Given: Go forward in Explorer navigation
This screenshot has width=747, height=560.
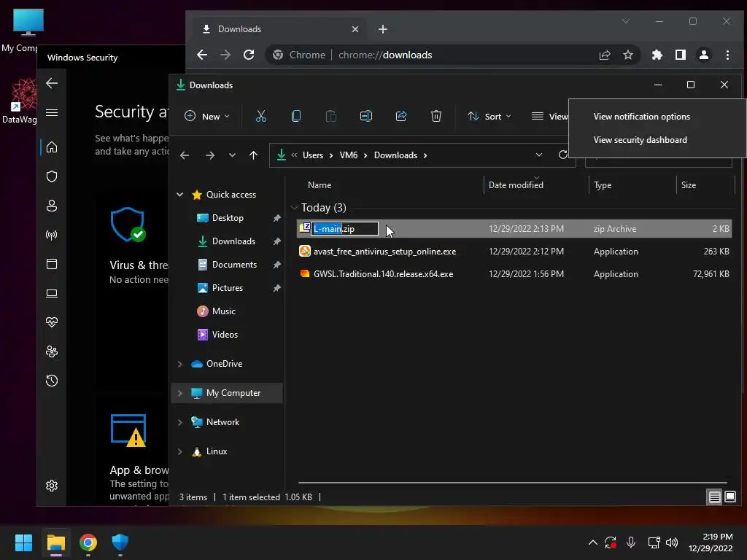Looking at the screenshot, I should [209, 155].
